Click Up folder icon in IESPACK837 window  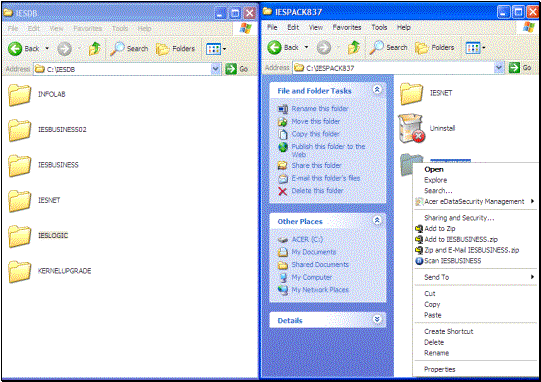point(354,48)
